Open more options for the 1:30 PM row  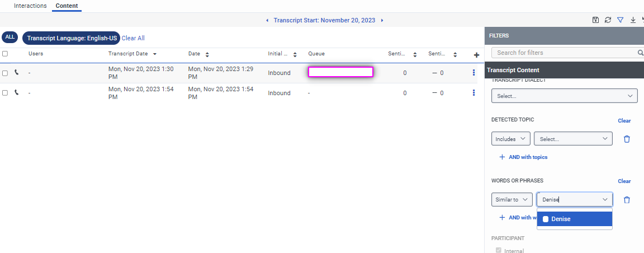tap(473, 73)
